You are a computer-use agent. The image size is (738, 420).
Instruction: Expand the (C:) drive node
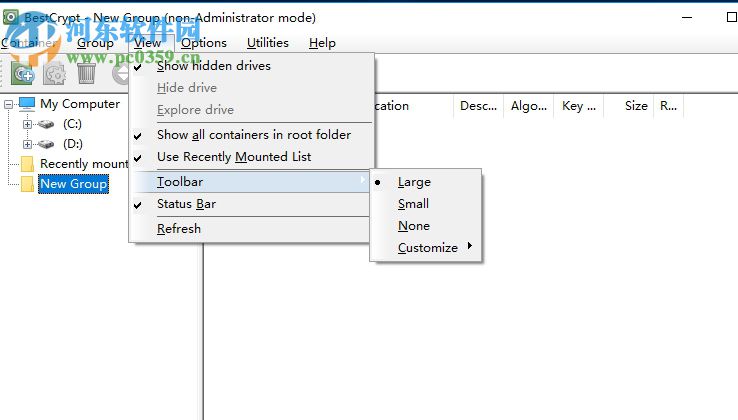(x=27, y=124)
